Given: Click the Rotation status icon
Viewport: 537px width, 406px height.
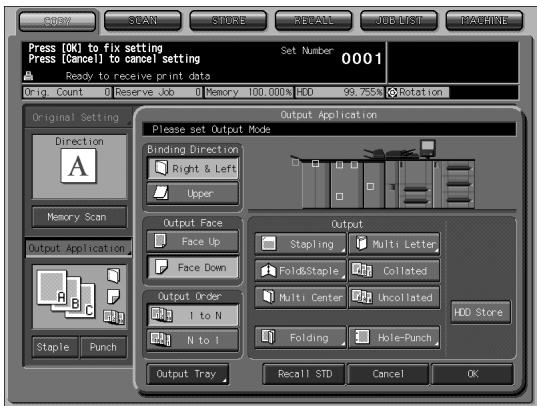Looking at the screenshot, I should tap(392, 93).
